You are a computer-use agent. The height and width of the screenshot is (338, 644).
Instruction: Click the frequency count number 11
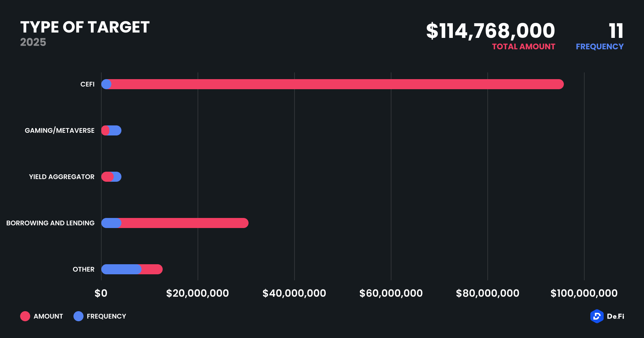pos(616,31)
